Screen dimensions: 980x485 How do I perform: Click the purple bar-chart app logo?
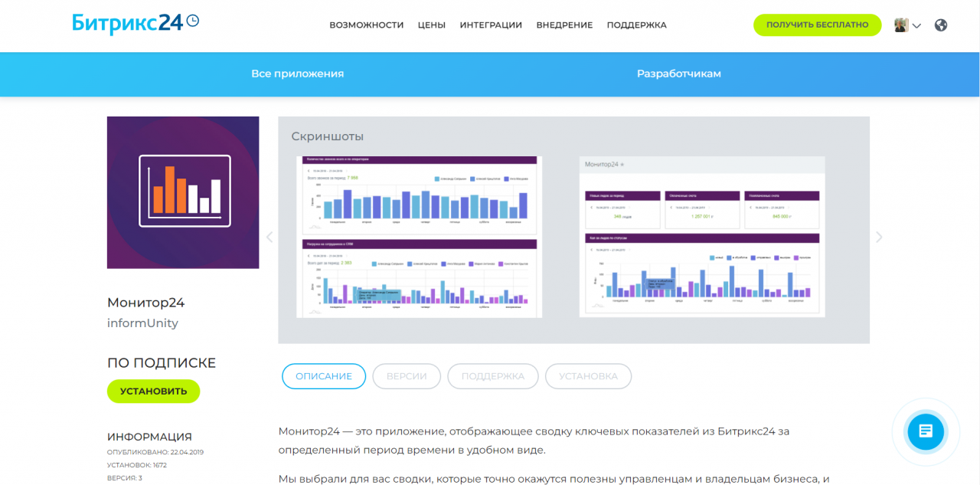[x=183, y=192]
